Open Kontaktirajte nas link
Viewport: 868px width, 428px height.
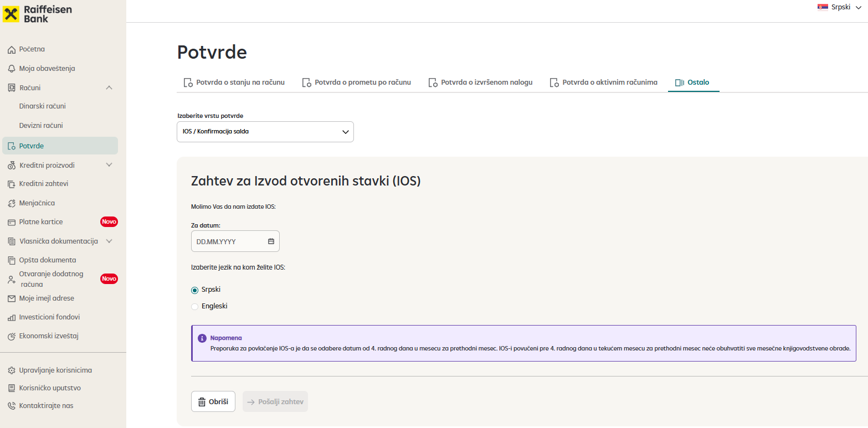coord(47,406)
